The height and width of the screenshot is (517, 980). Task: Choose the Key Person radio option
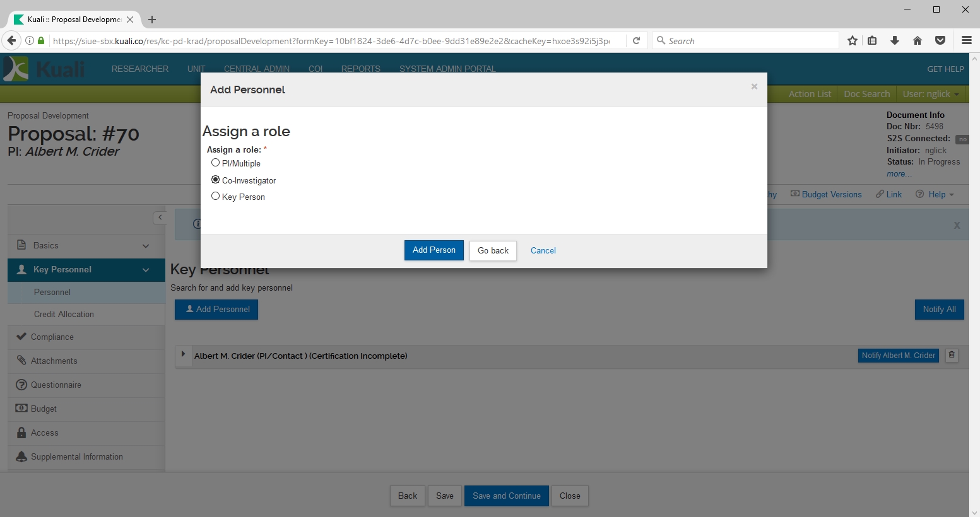pyautogui.click(x=216, y=196)
